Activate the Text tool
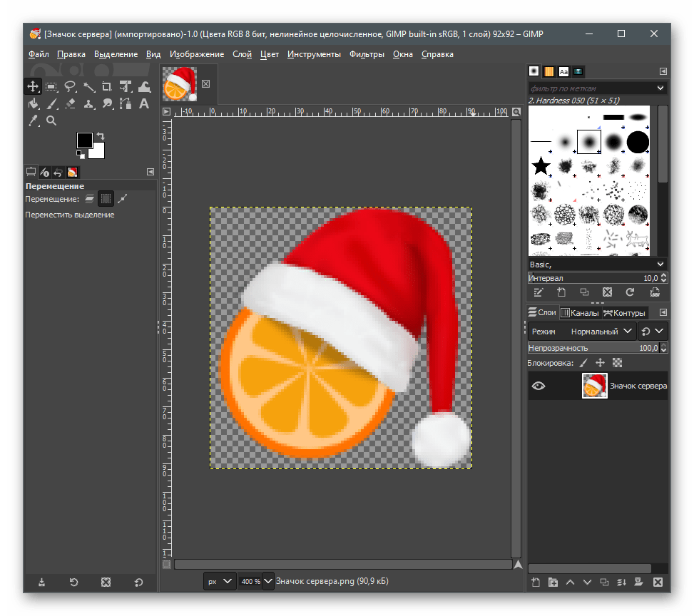Viewport: 694px width, 616px height. [144, 104]
